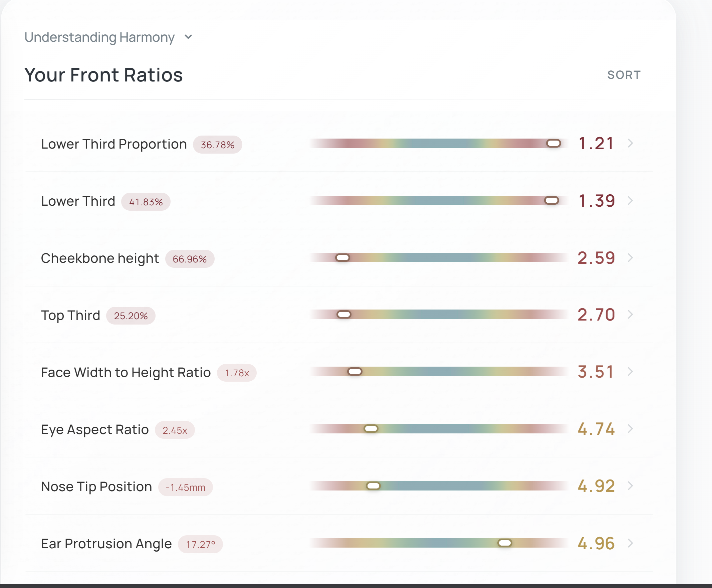712x588 pixels.
Task: Open Lower Third Proportion details chevron
Action: point(630,143)
